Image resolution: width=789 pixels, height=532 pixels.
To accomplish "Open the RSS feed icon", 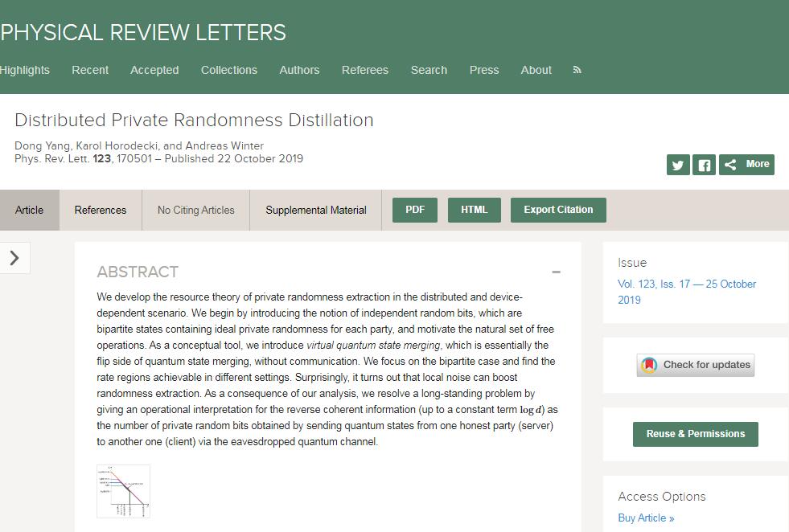I will click(x=577, y=70).
